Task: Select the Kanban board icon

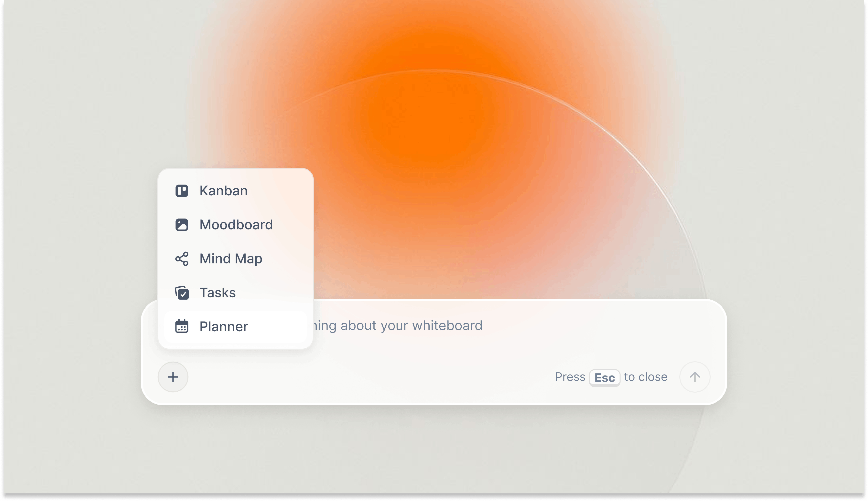Action: pyautogui.click(x=182, y=191)
